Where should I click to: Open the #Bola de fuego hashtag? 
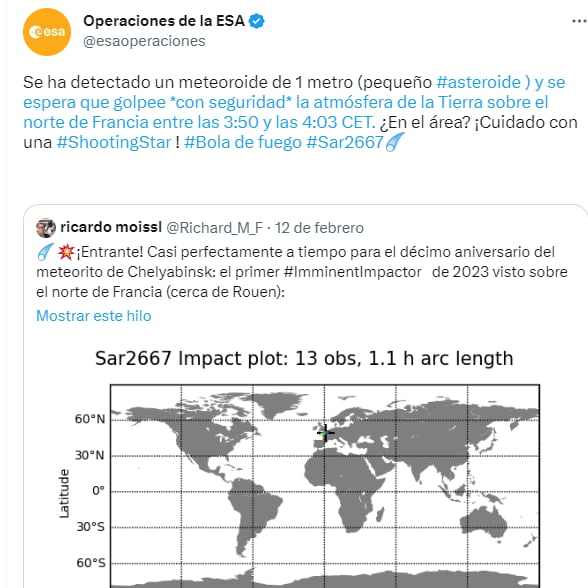click(243, 142)
